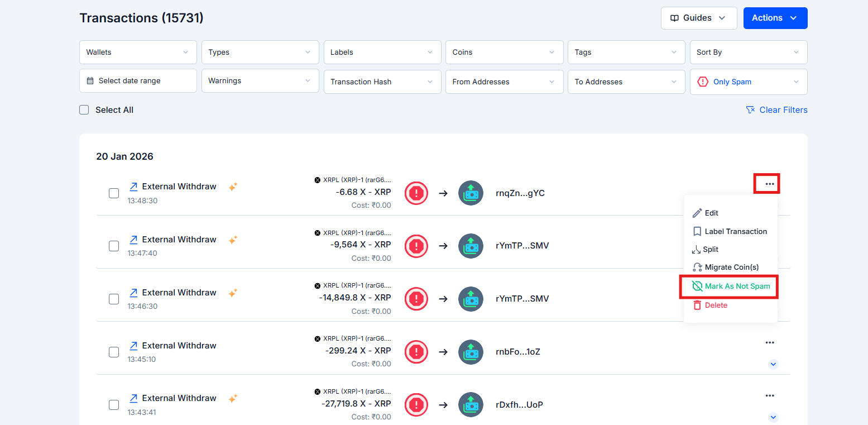Click red spam hexagon icon in filter
Screen dimensions: 868x425
click(x=703, y=82)
